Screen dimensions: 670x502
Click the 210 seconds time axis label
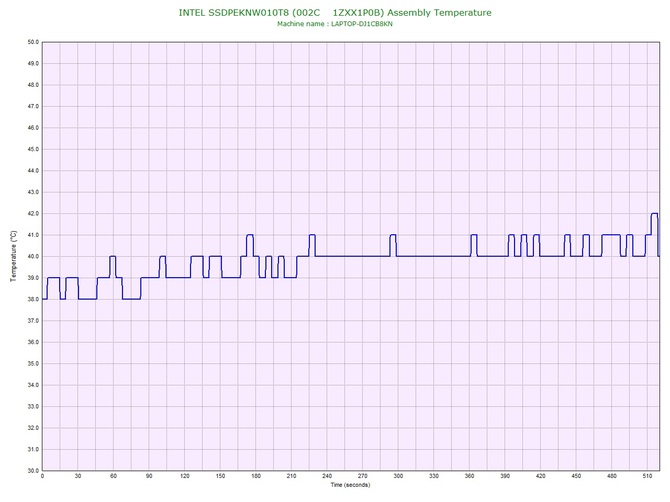pyautogui.click(x=291, y=476)
